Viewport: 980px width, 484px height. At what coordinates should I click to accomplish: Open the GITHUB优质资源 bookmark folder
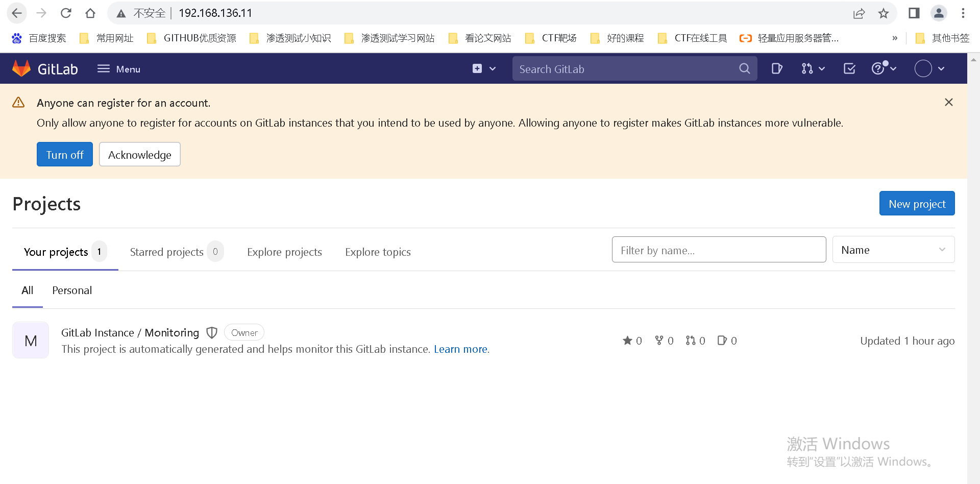[191, 38]
